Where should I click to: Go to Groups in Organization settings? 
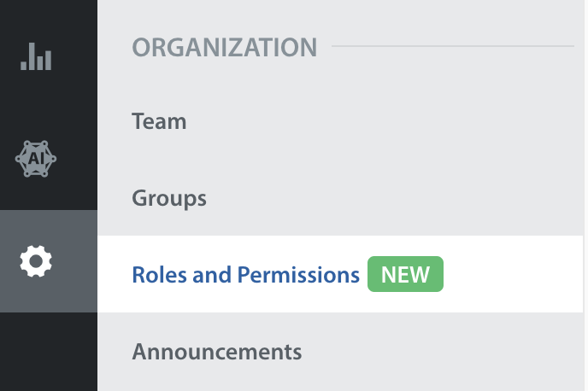point(169,198)
